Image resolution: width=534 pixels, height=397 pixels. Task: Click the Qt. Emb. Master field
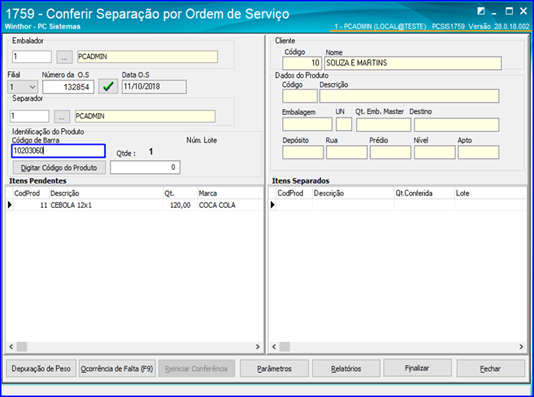383,124
